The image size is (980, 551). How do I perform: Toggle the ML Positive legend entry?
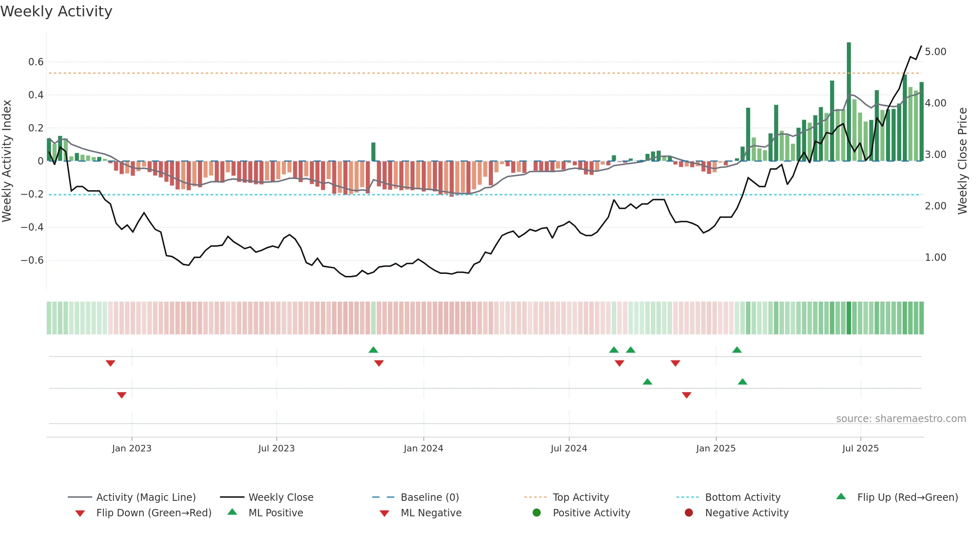[x=265, y=513]
